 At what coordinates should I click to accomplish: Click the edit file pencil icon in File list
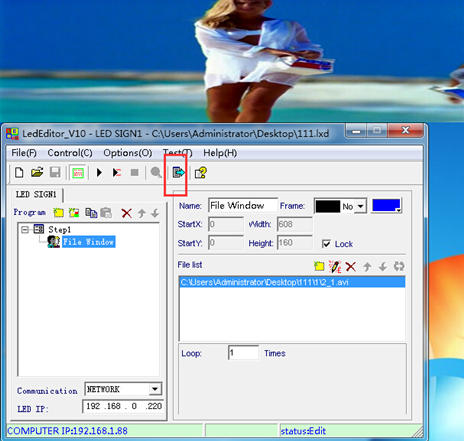(335, 267)
